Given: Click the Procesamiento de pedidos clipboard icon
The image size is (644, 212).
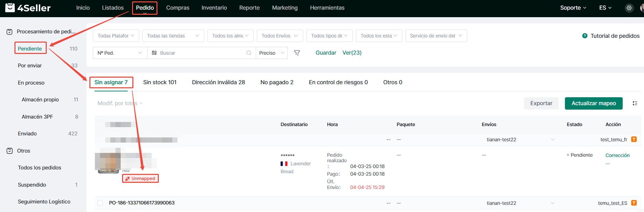Looking at the screenshot, I should click(10, 32).
